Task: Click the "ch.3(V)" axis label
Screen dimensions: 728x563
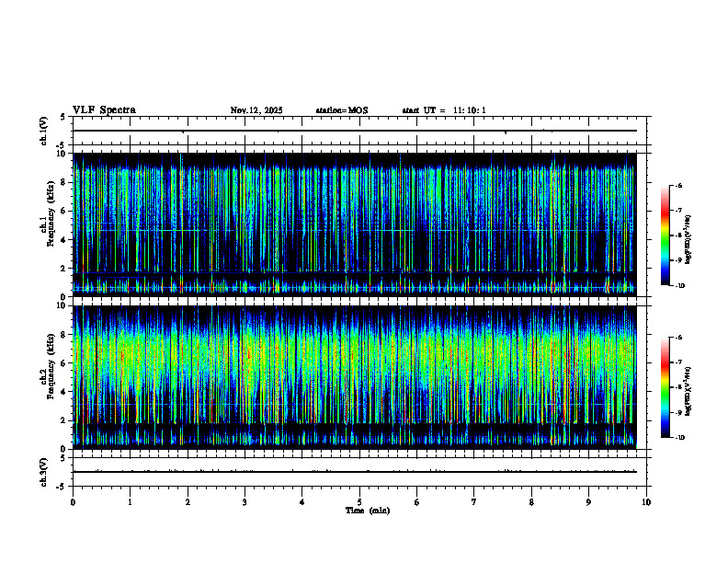Action: click(x=44, y=472)
